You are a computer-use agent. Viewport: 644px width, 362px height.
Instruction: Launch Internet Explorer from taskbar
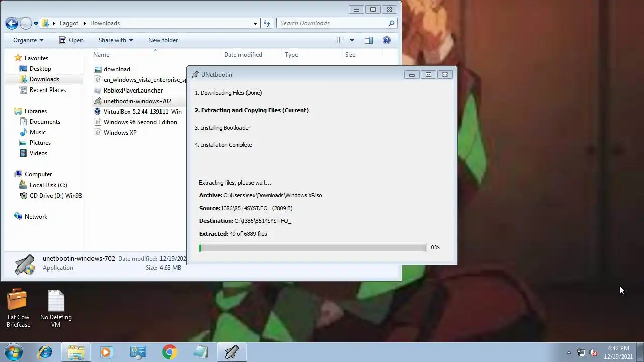click(x=45, y=352)
